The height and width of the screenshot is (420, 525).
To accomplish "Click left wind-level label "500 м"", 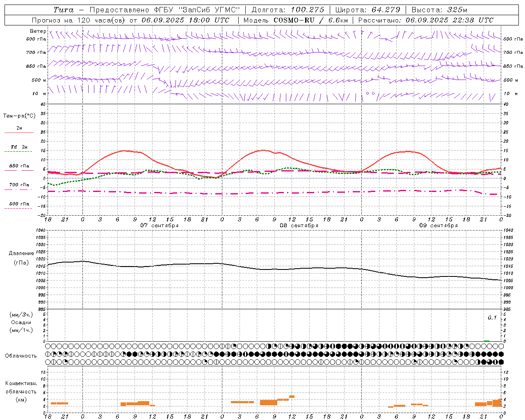I will pyautogui.click(x=39, y=80).
